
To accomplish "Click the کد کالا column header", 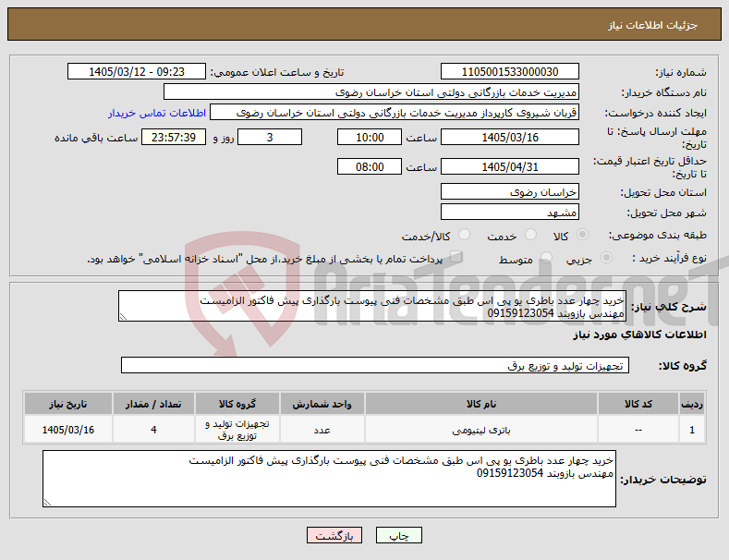I will pyautogui.click(x=638, y=404).
